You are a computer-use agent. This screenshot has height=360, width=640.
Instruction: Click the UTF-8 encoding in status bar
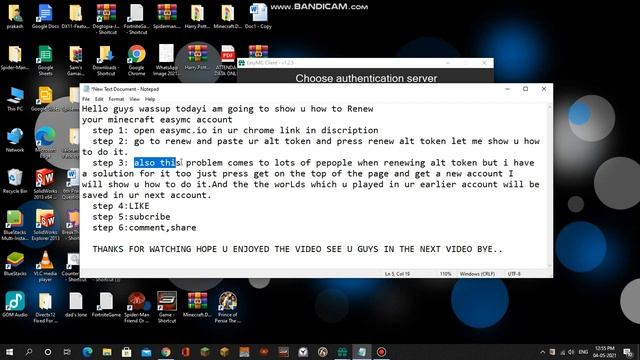(x=514, y=274)
